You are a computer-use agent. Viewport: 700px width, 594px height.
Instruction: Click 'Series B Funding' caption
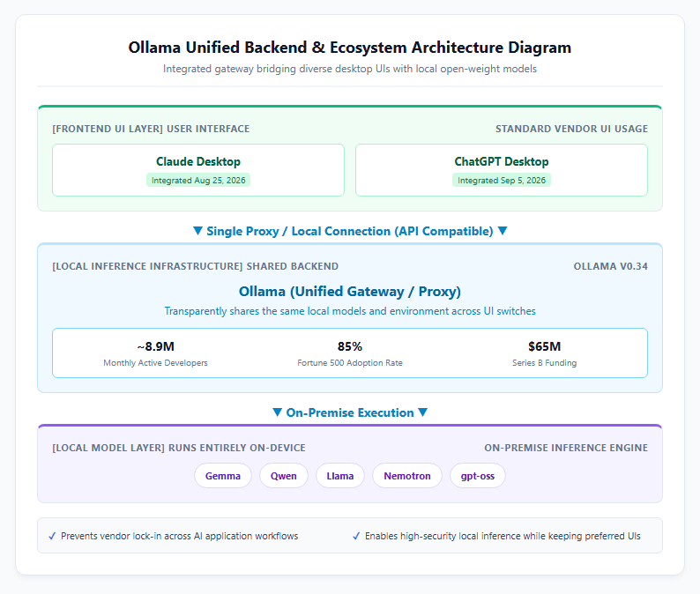click(544, 363)
